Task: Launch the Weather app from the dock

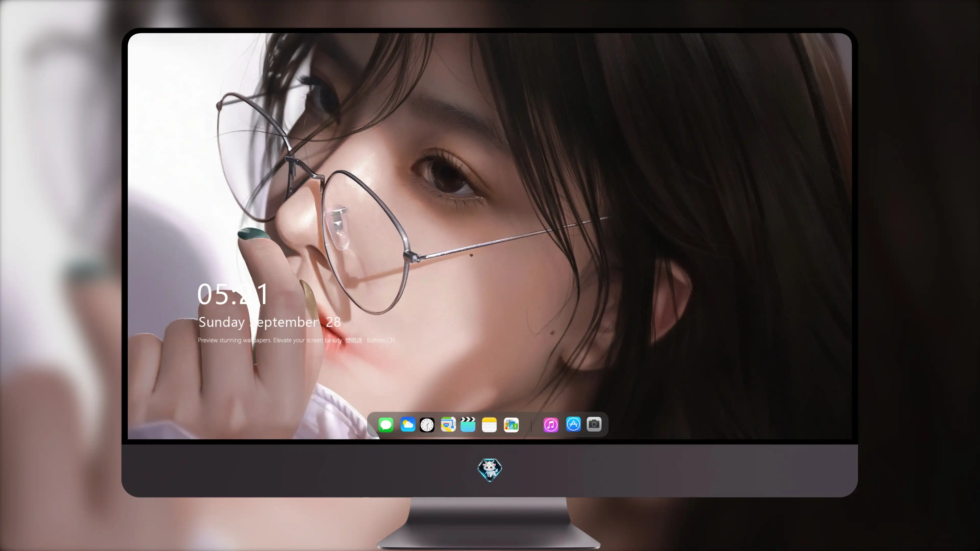Action: (x=408, y=425)
